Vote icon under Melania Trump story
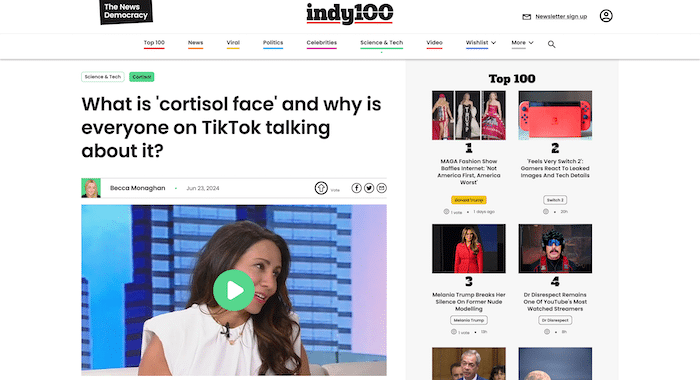The image size is (700, 380). coord(454,332)
